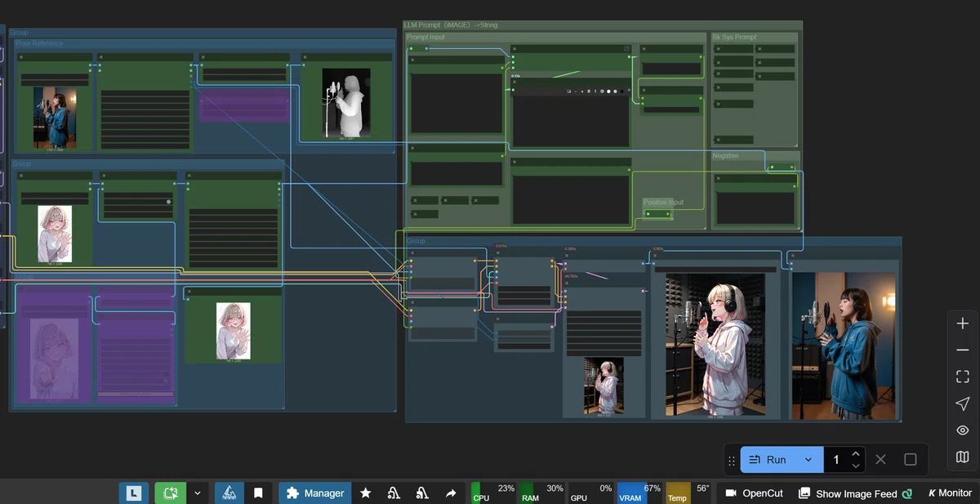Click Show Image Feed button
980x504 pixels.
coord(855,493)
